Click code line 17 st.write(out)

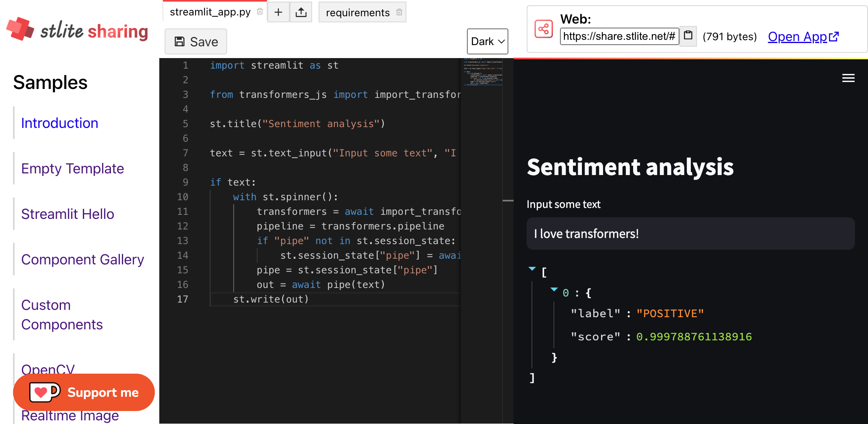tap(271, 299)
